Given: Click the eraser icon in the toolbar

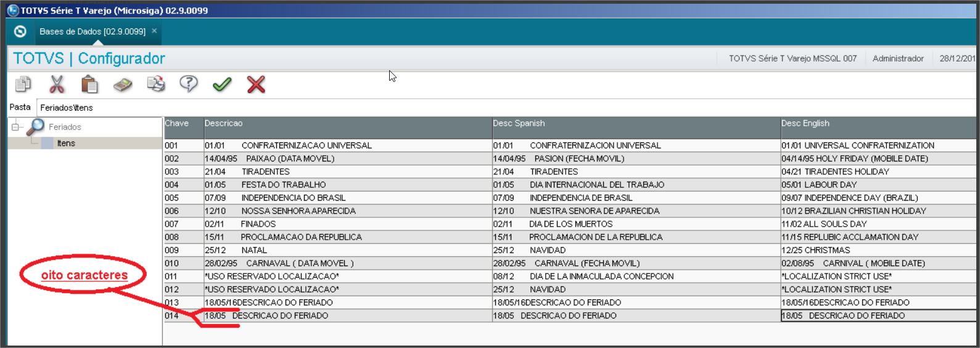Looking at the screenshot, I should point(123,84).
